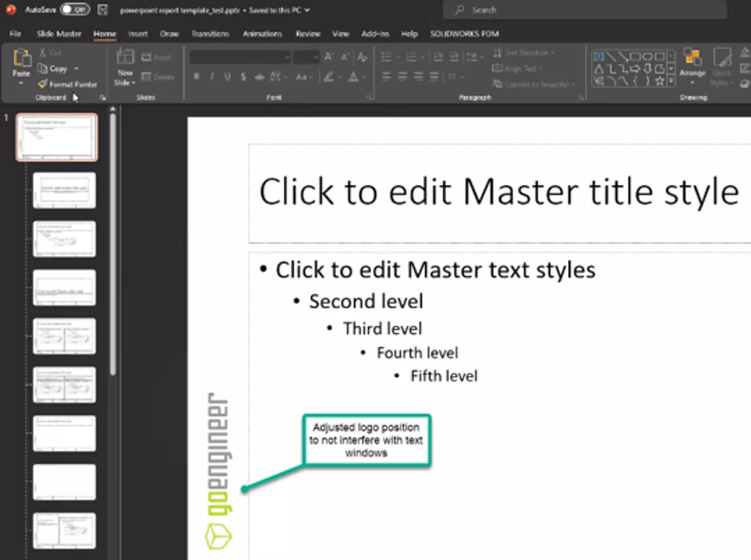
Task: Activate the Format Painter brush
Action: (x=67, y=84)
